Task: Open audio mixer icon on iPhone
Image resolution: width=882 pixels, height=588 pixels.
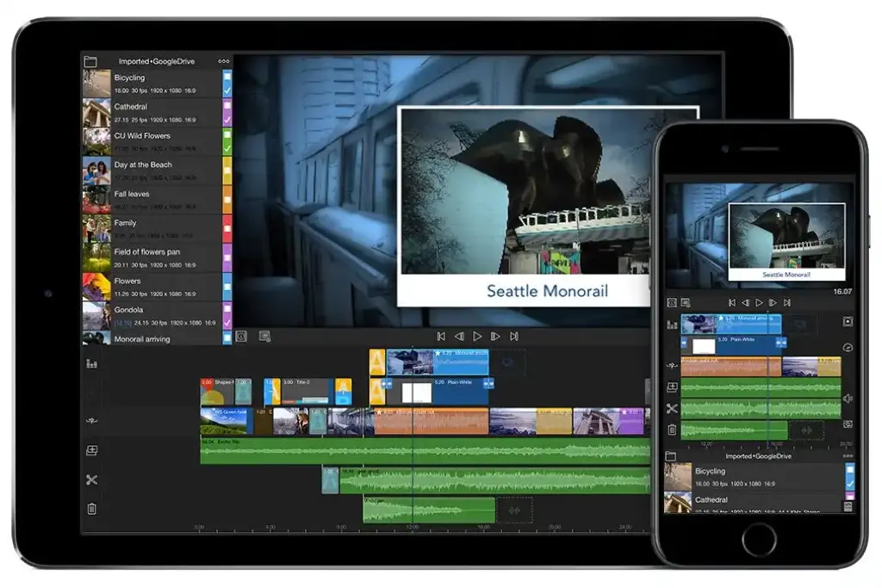Action: point(672,325)
